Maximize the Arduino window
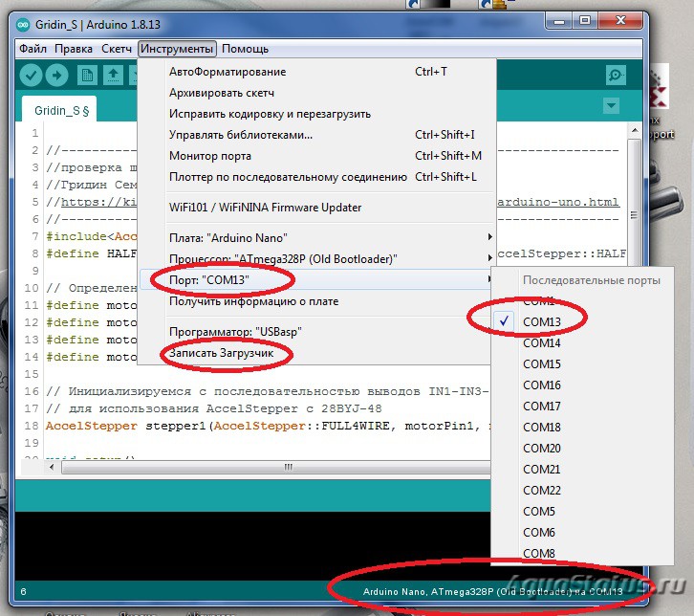The width and height of the screenshot is (694, 616). (x=585, y=21)
